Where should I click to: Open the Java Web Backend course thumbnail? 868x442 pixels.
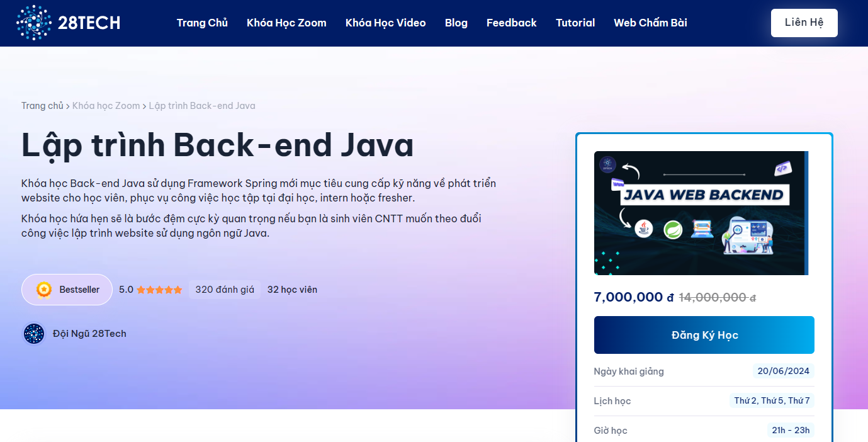click(x=701, y=213)
